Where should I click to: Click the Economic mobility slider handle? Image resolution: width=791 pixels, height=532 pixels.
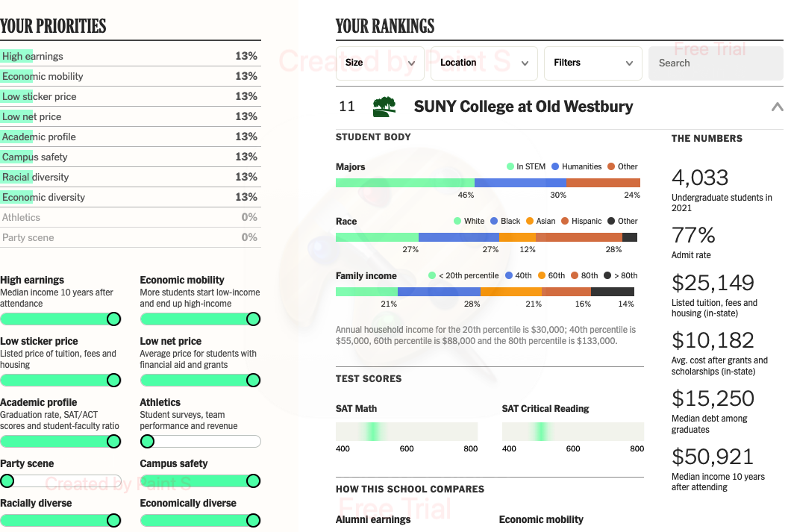tap(253, 319)
